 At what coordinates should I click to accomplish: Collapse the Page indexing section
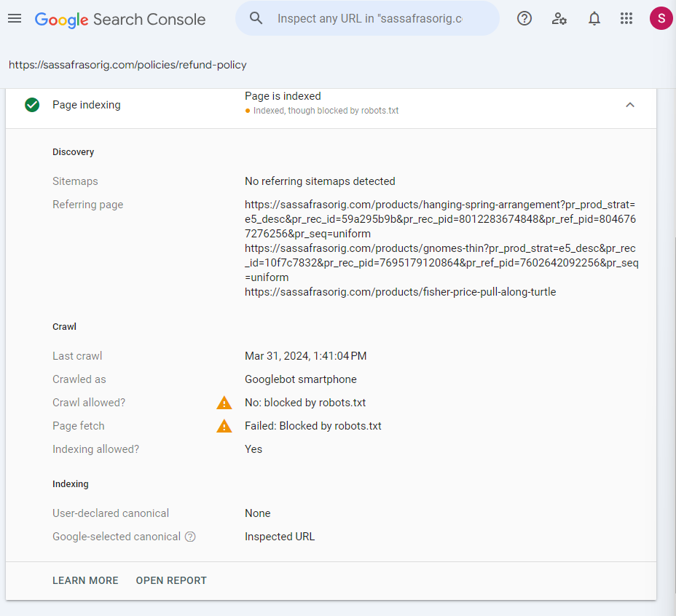630,105
